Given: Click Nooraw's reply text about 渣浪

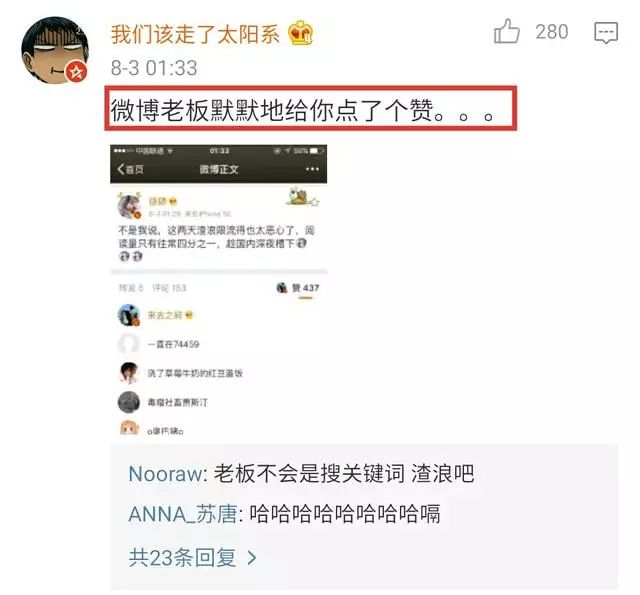Looking at the screenshot, I should tap(344, 474).
